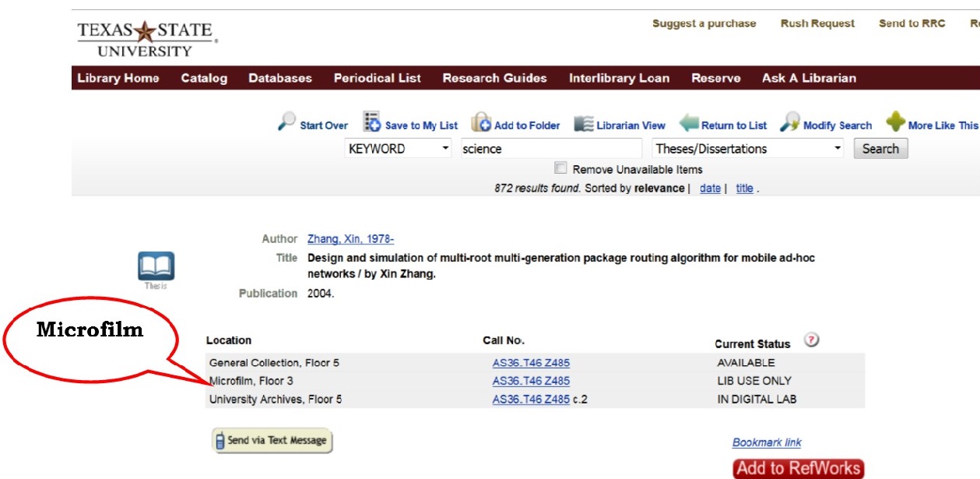
Task: Open the Databases menu item
Action: pos(280,78)
